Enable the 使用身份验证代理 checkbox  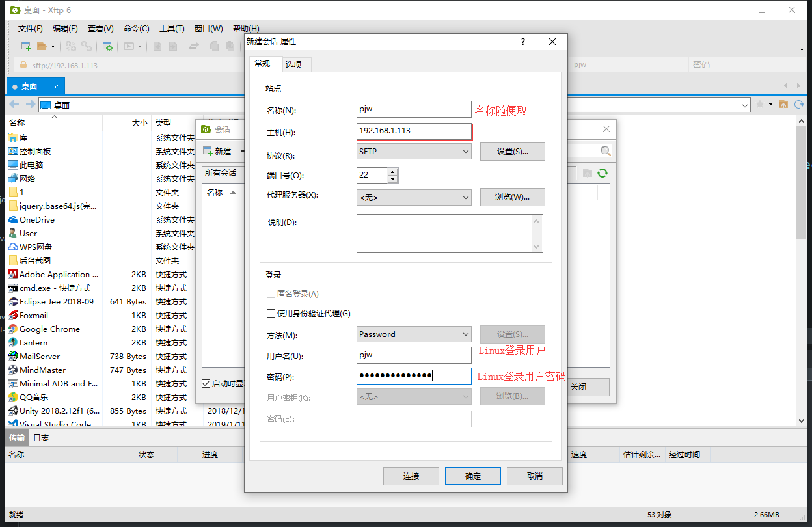pos(271,313)
